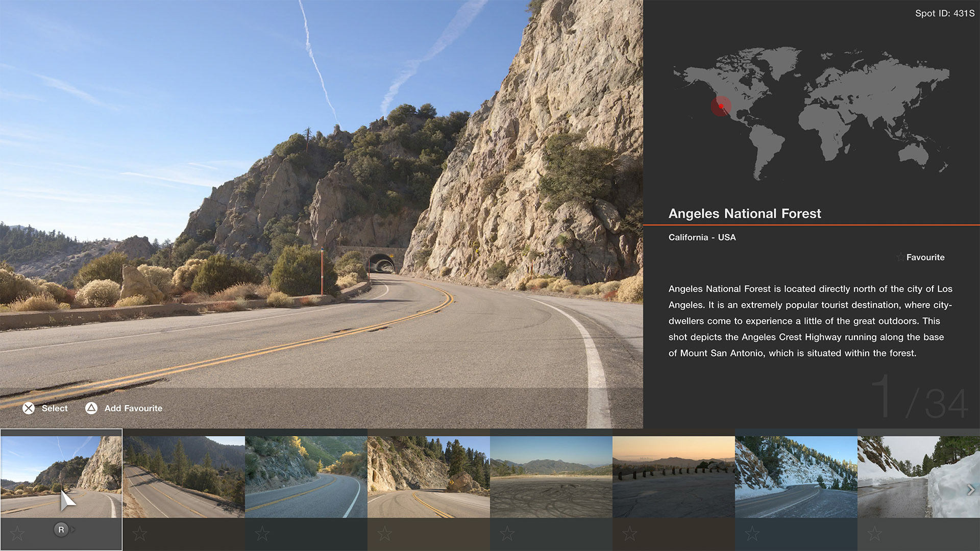The width and height of the screenshot is (980, 551).
Task: Toggle the favourite star under the boulder roadside thumbnail
Action: 385,534
